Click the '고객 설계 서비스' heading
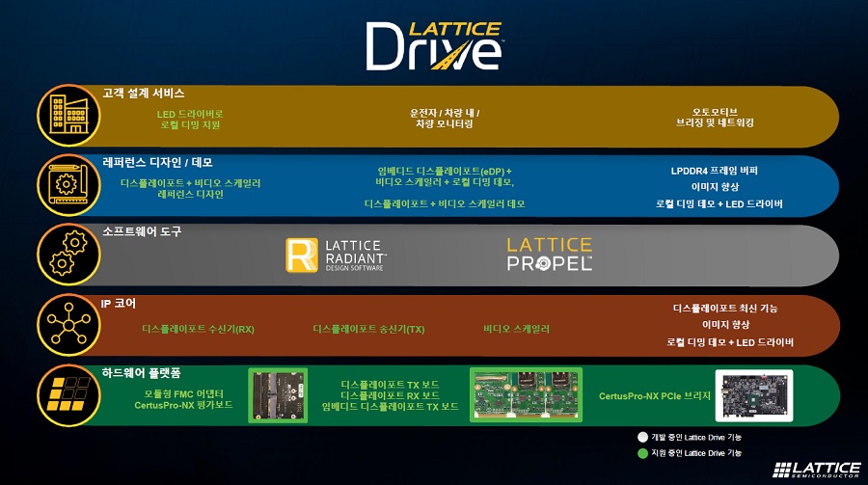 (x=144, y=93)
